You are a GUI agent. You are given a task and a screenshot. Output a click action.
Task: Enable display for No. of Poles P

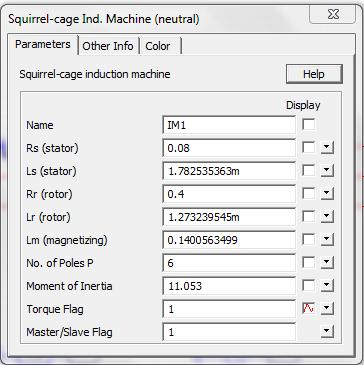click(308, 263)
